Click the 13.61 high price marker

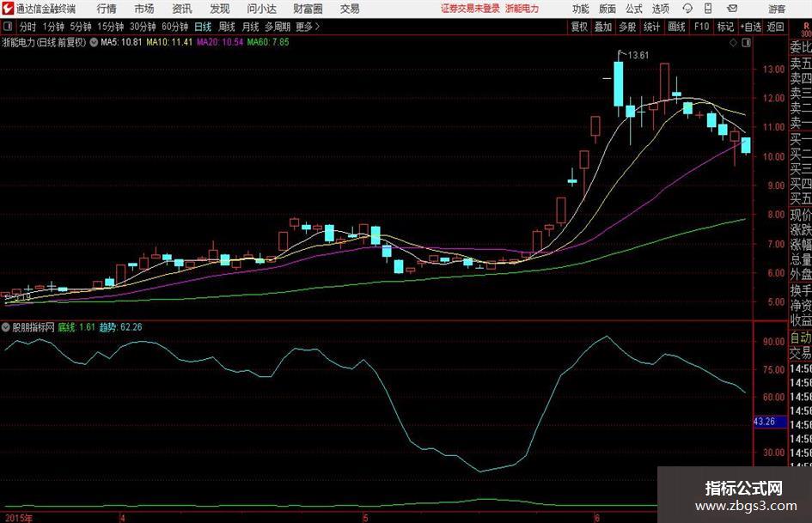click(x=638, y=56)
